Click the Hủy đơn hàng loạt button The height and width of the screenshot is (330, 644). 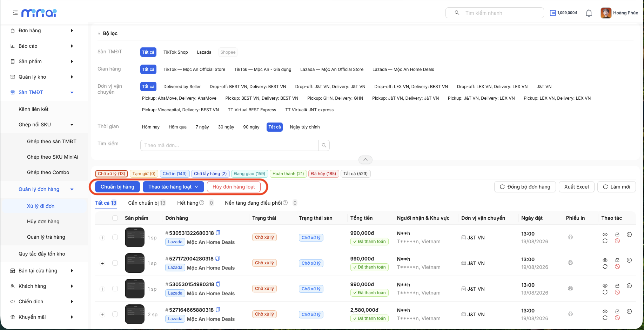pyautogui.click(x=234, y=187)
